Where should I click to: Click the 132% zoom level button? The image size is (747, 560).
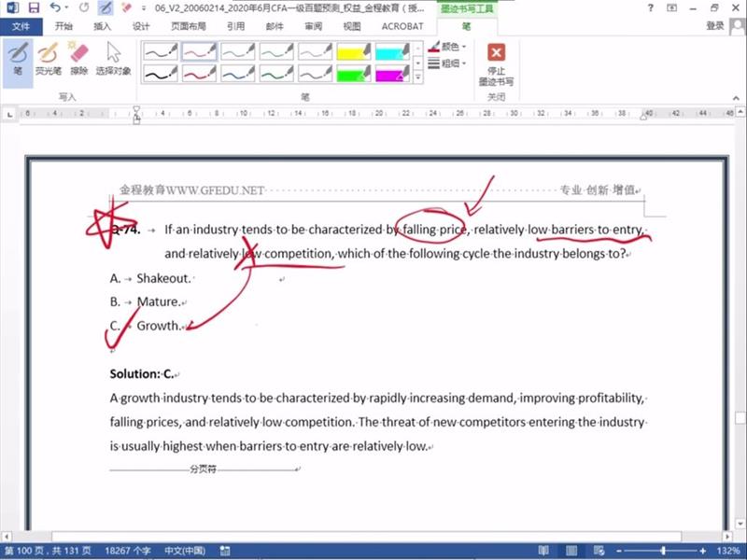tap(728, 551)
